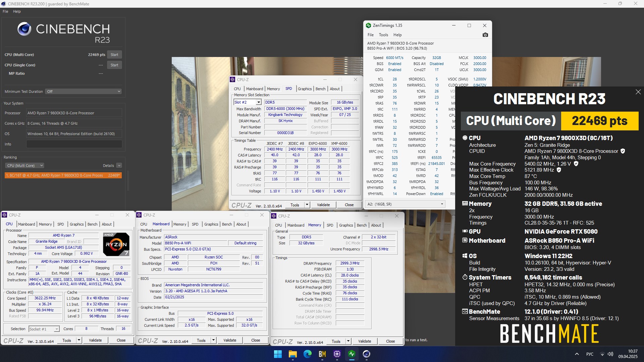
Task: Click Tools button in CPU-Z Mainboard window
Action: (x=201, y=340)
